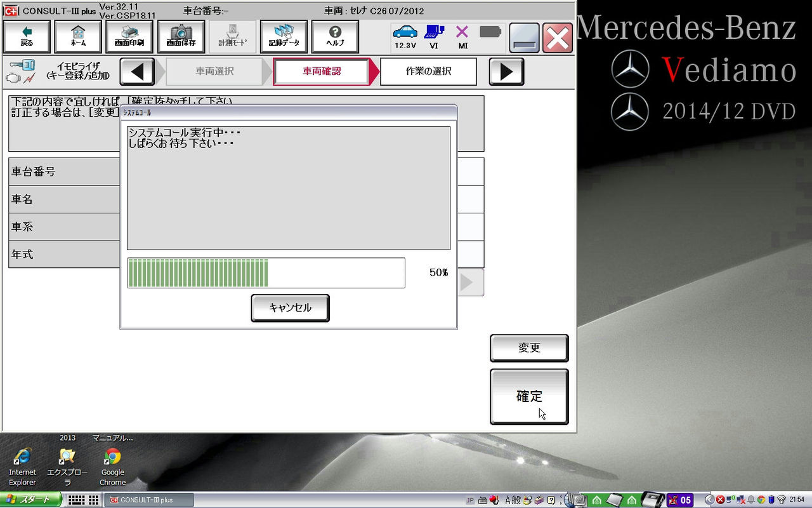Click the purple 05 taskbar indicator
Viewport: 812px width, 508px height.
click(680, 500)
